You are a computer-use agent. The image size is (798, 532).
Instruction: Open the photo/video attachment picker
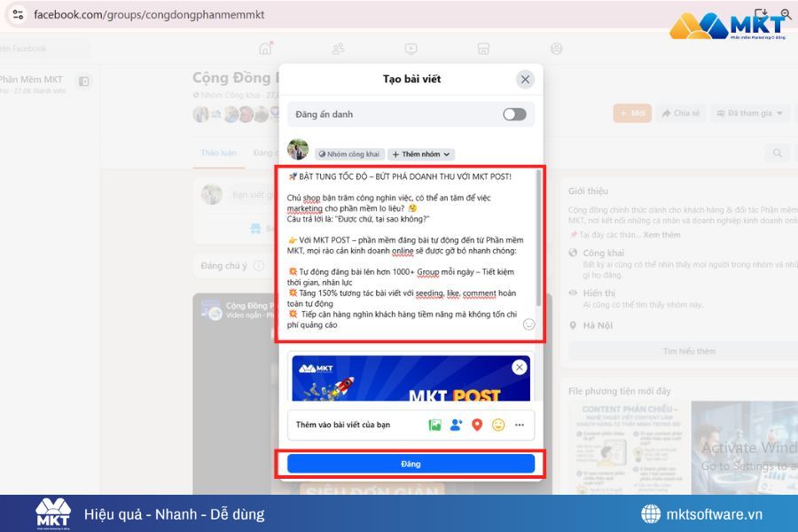[x=434, y=426]
